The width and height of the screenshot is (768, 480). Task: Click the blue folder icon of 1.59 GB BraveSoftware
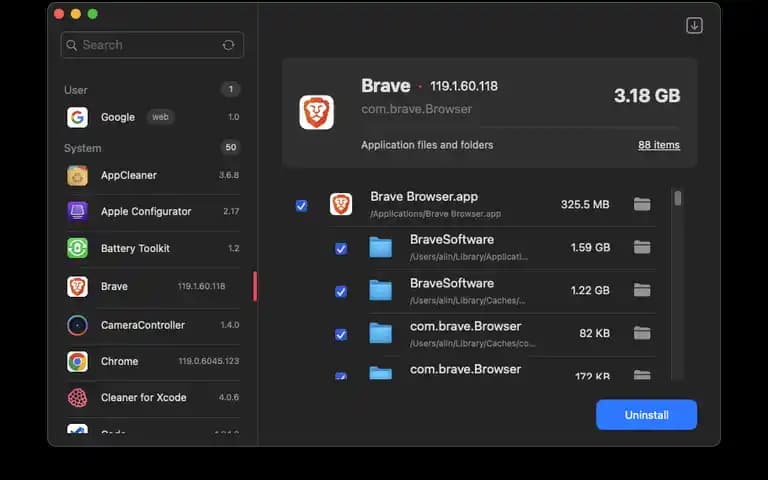click(x=381, y=247)
